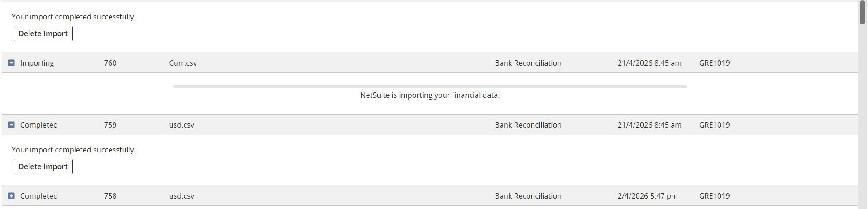Select the Curr.csv file name

(183, 63)
